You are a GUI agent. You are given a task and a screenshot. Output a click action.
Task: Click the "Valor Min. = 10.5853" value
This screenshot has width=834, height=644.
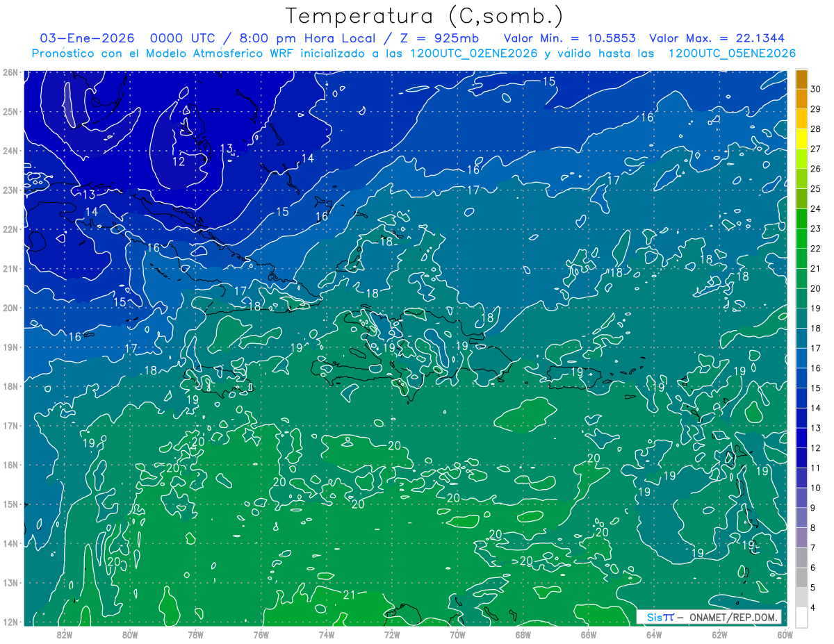click(569, 38)
